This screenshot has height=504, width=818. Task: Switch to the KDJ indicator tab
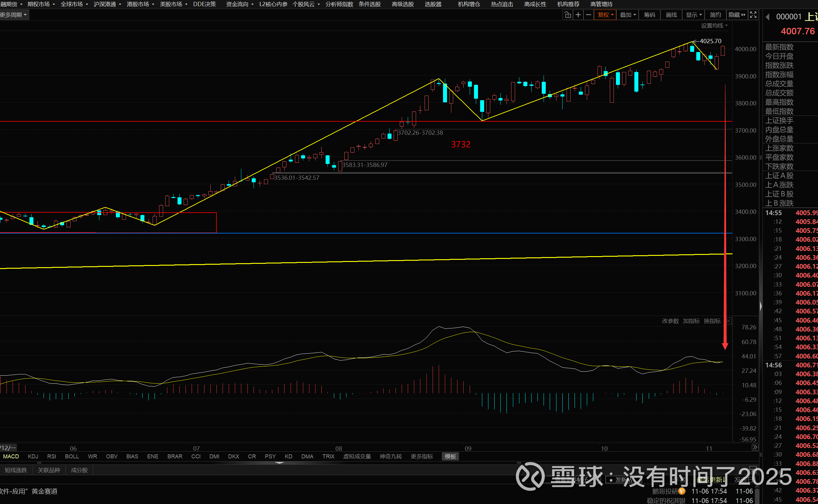pyautogui.click(x=33, y=456)
